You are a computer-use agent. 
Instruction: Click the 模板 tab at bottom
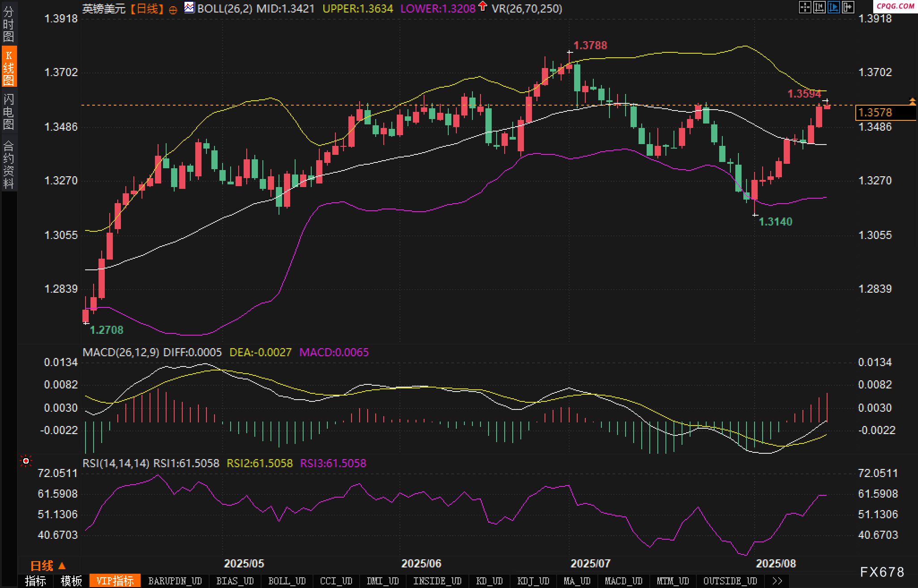point(71,581)
